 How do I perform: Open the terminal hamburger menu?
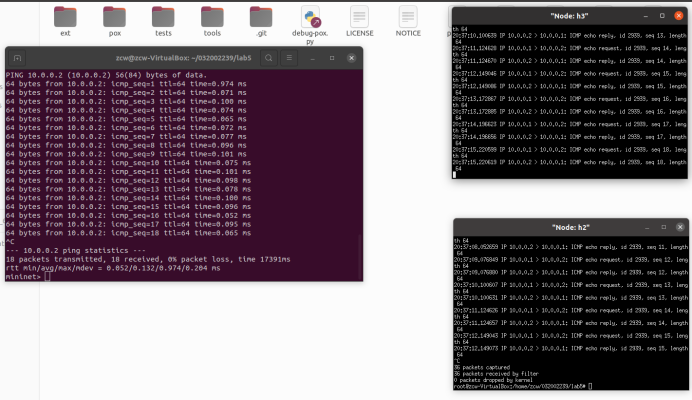[289, 58]
